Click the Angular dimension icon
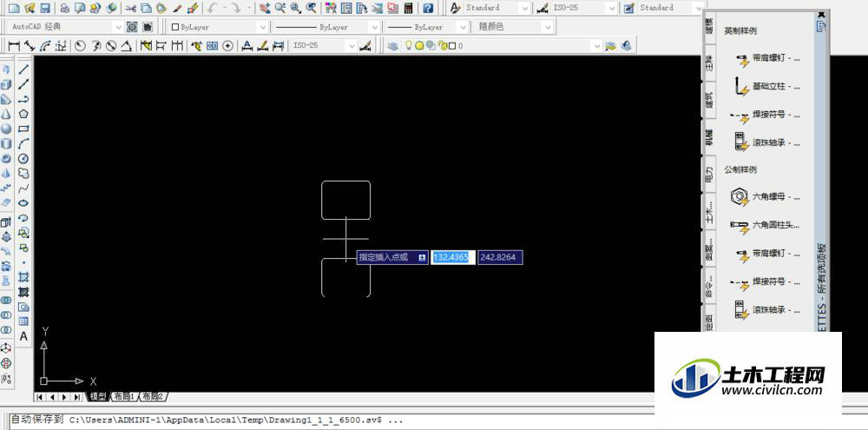Image resolution: width=868 pixels, height=430 pixels. point(127,46)
